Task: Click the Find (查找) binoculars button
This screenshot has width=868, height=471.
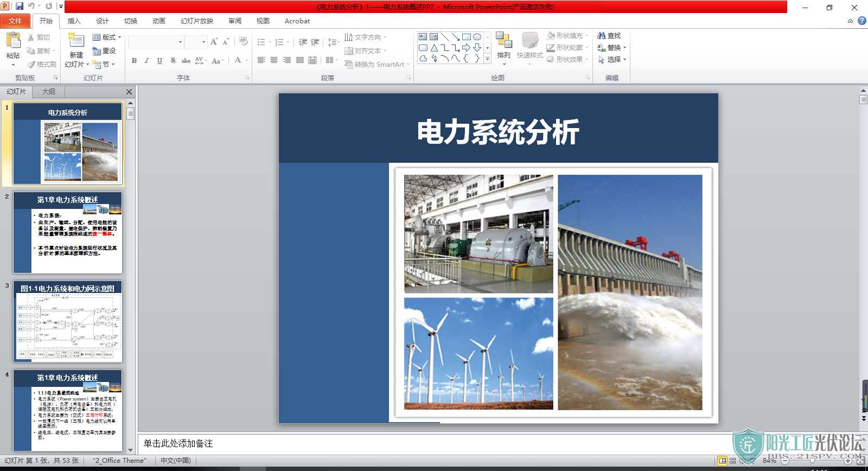Action: (609, 36)
